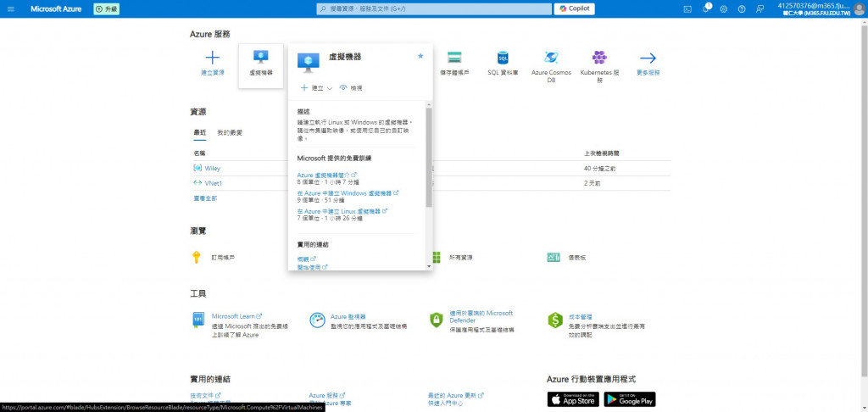This screenshot has width=868, height=412.
Task: Open 訂用帳戶 key icon
Action: click(196, 257)
